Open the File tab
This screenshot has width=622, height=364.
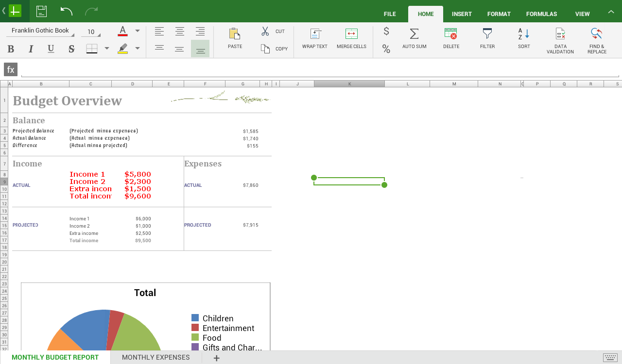point(390,14)
